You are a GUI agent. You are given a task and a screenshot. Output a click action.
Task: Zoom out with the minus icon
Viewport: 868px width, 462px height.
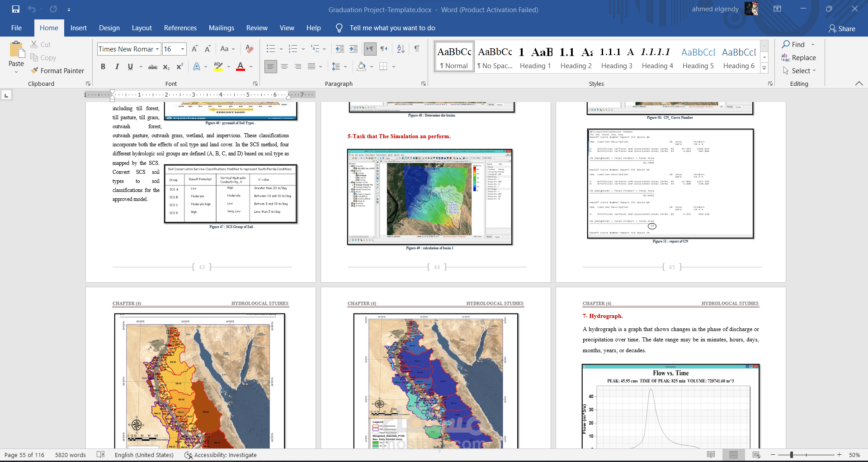point(773,455)
